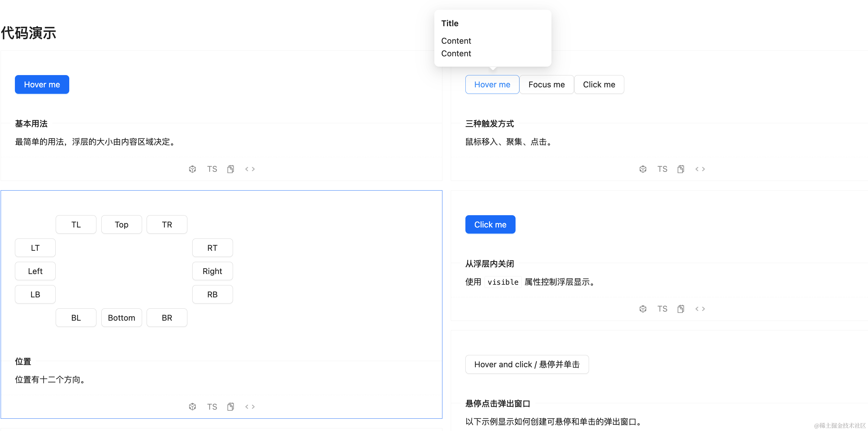Click TS toggle under basic usage demo
Screen dimensions: 868x431
tap(212, 169)
